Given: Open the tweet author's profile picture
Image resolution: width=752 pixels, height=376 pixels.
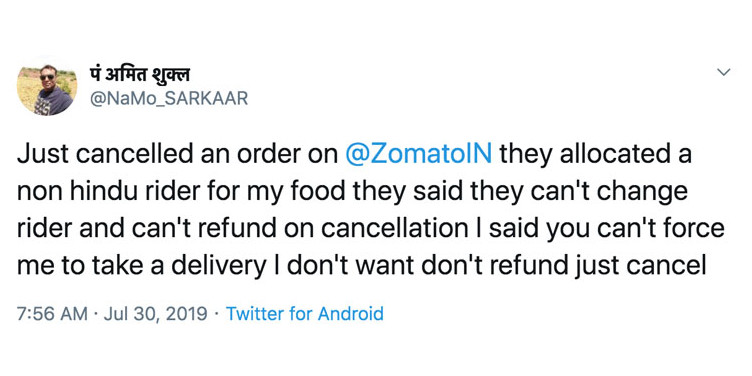Looking at the screenshot, I should [47, 90].
